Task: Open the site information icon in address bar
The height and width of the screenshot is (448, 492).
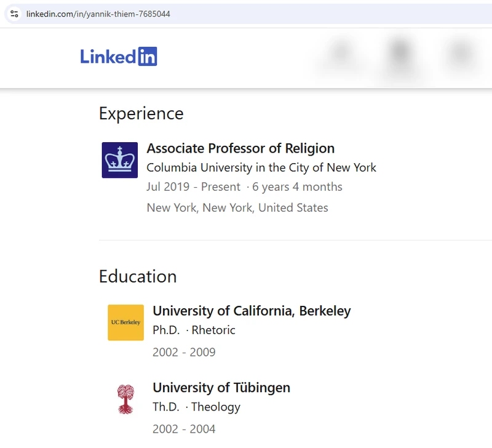Action: 14,14
